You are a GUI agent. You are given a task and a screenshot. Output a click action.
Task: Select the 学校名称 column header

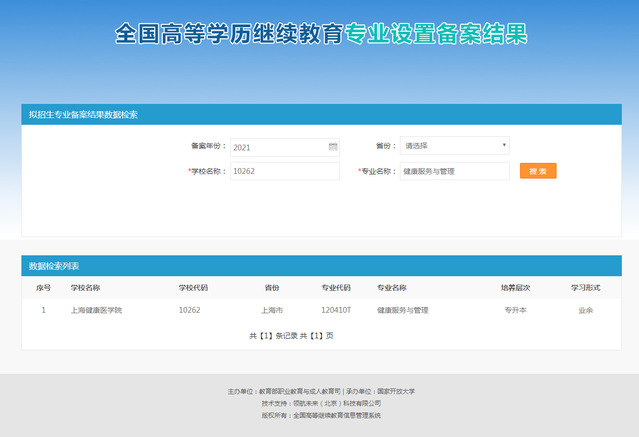coord(85,287)
